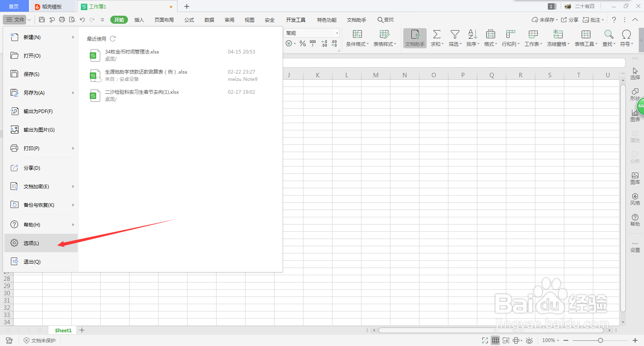Viewport: 644px width, 346px height.
Task: Expand the Print (打印) submenu
Action: [73, 148]
